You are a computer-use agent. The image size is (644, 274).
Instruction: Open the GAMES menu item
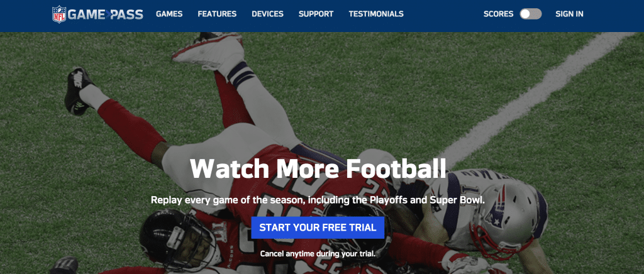[169, 14]
